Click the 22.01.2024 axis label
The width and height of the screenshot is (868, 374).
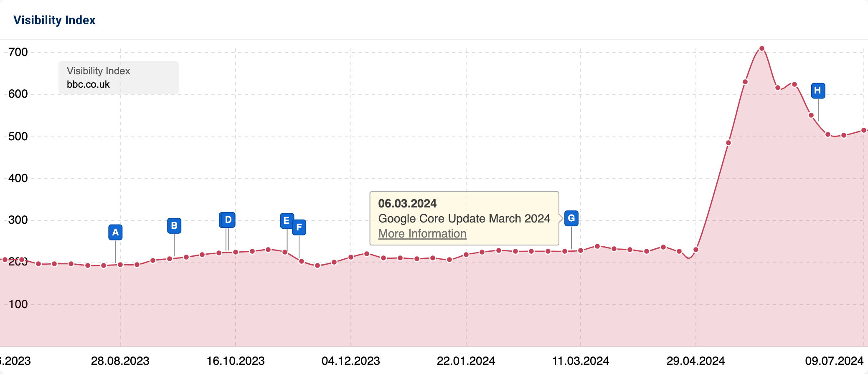point(466,361)
